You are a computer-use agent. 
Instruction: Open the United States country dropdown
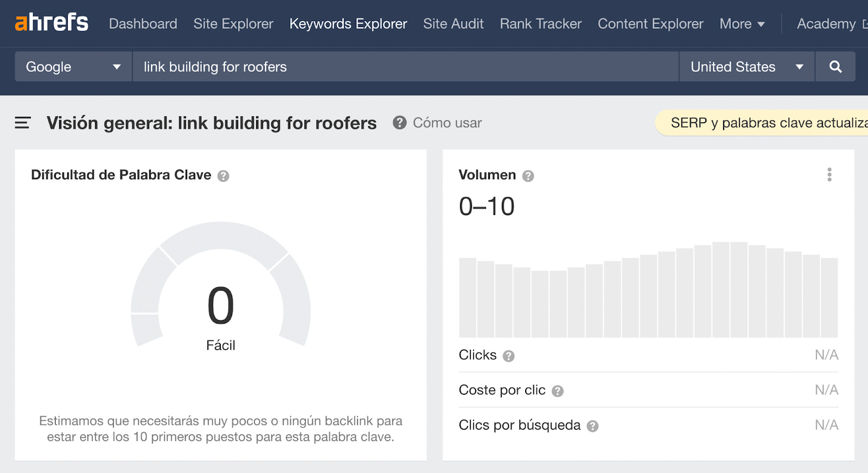[x=746, y=67]
